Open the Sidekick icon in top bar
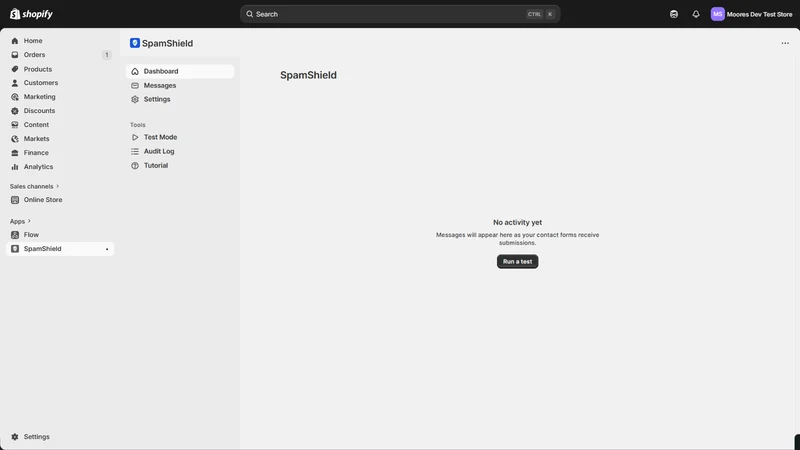The image size is (800, 450). (x=674, y=14)
